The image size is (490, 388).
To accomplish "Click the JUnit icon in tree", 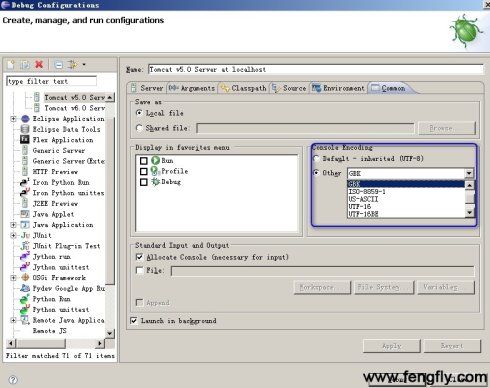I will [x=25, y=235].
